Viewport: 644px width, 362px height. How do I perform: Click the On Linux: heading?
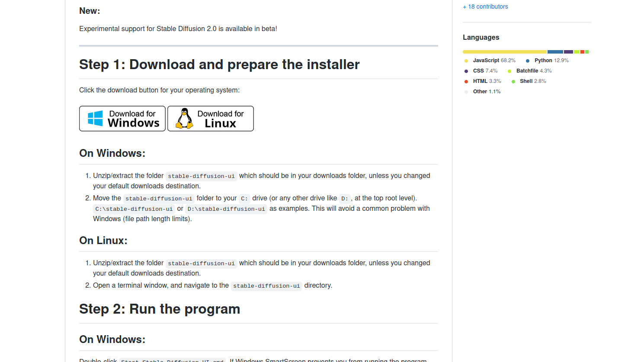point(103,241)
